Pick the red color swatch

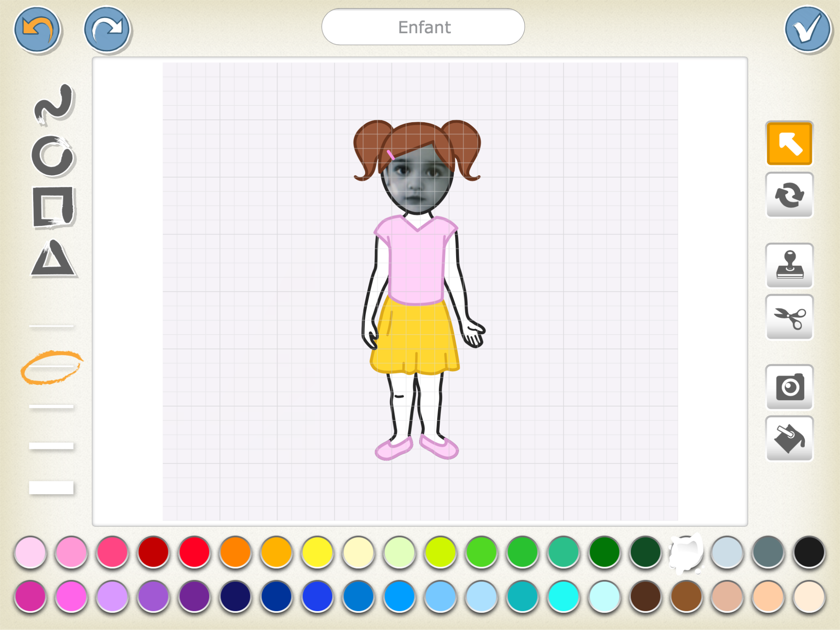[x=194, y=552]
